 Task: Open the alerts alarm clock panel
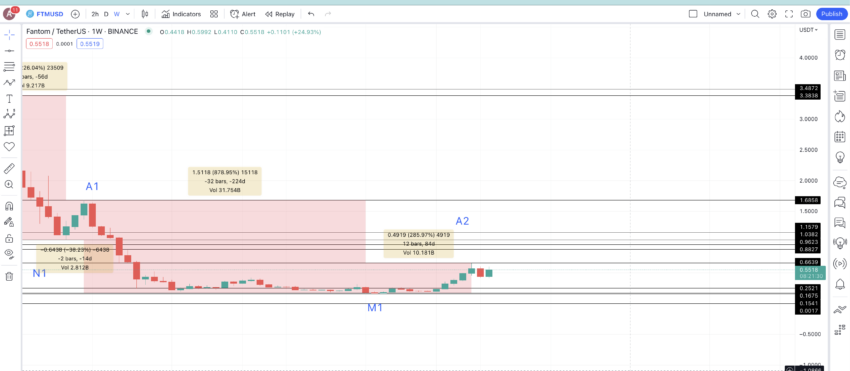(x=840, y=55)
